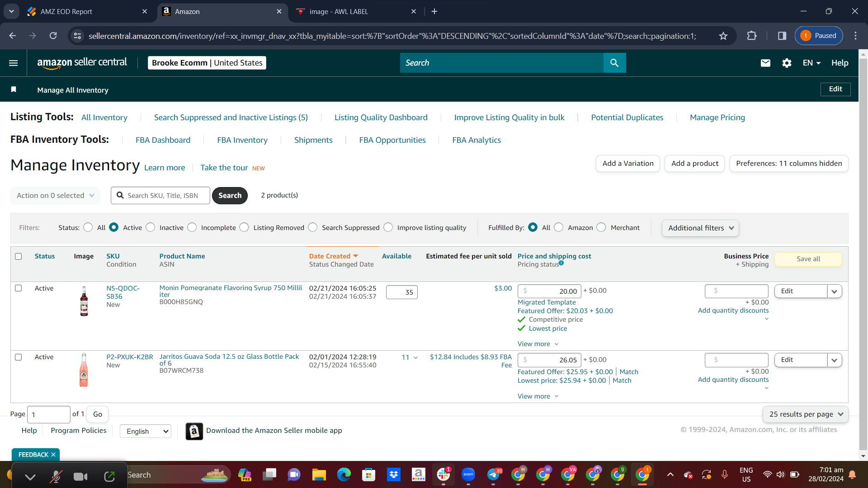The image size is (868, 488).
Task: Click the Add a Variation button
Action: click(628, 164)
